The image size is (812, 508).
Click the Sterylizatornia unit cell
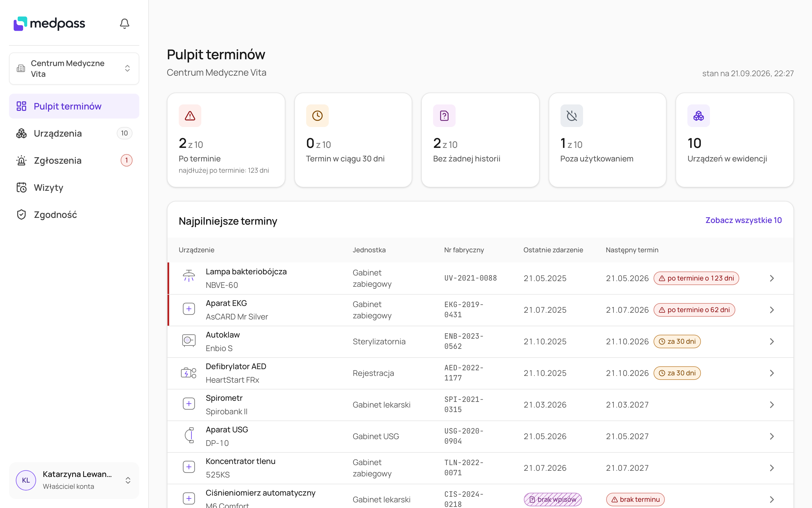coord(379,341)
